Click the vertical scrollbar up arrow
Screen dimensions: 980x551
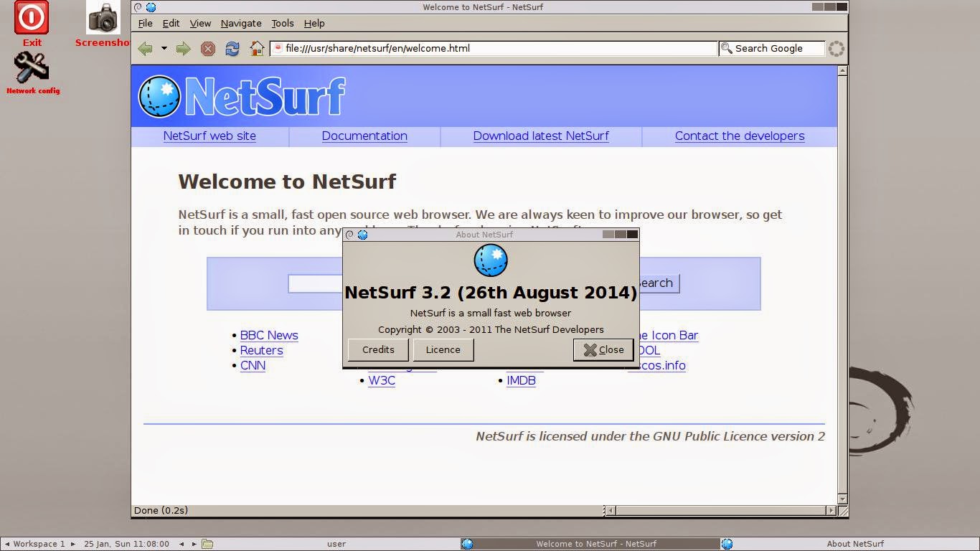(x=843, y=70)
